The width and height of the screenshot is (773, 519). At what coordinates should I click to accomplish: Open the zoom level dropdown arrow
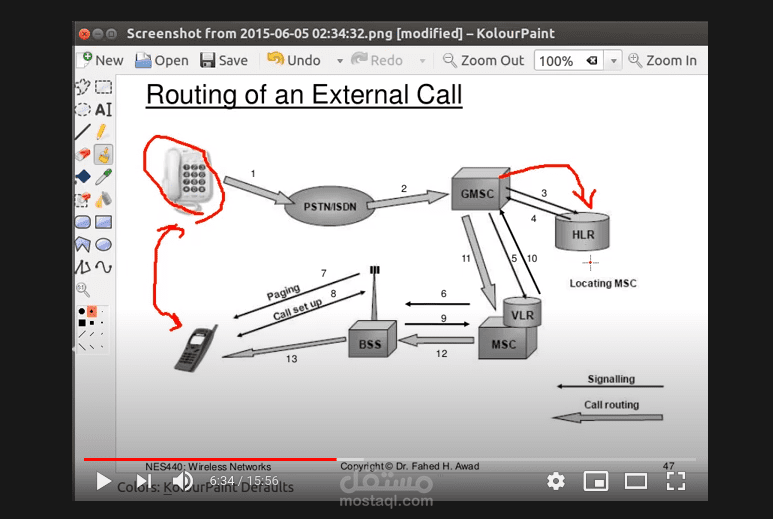pos(613,61)
